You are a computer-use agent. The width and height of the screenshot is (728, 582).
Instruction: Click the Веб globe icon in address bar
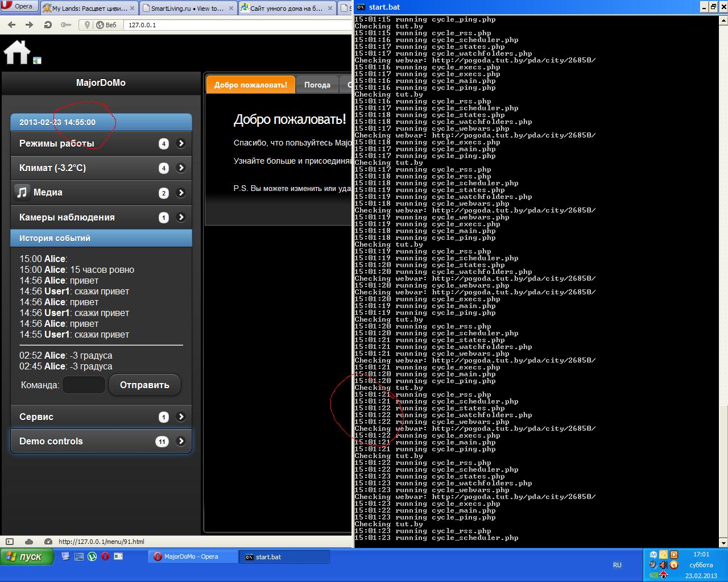(99, 24)
